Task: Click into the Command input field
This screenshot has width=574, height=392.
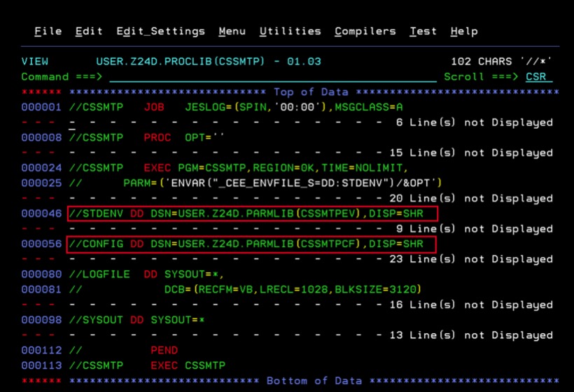Action: click(x=273, y=77)
